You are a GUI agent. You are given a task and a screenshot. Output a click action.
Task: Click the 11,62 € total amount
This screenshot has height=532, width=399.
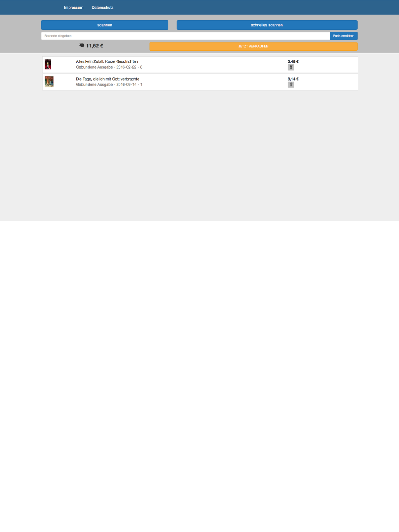point(95,46)
